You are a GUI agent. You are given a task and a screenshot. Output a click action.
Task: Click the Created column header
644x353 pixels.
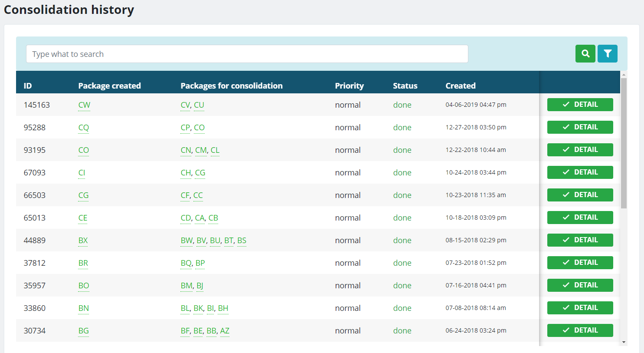coord(460,86)
